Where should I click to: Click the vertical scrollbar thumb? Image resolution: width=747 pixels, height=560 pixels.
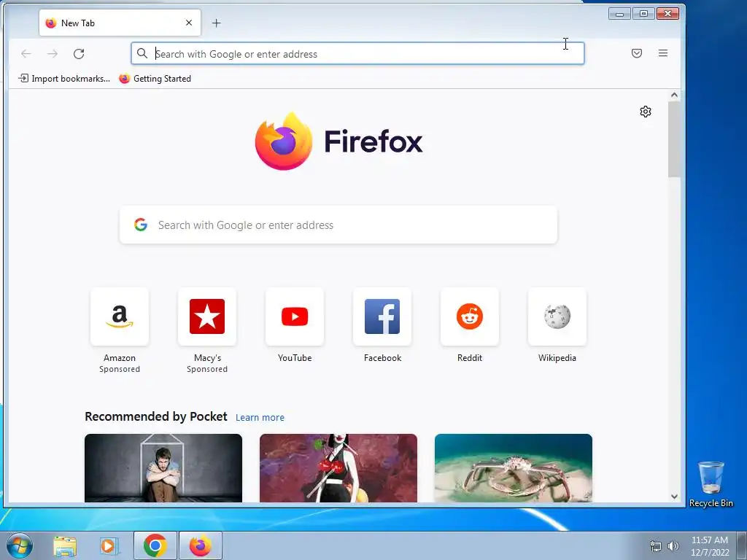pyautogui.click(x=674, y=139)
